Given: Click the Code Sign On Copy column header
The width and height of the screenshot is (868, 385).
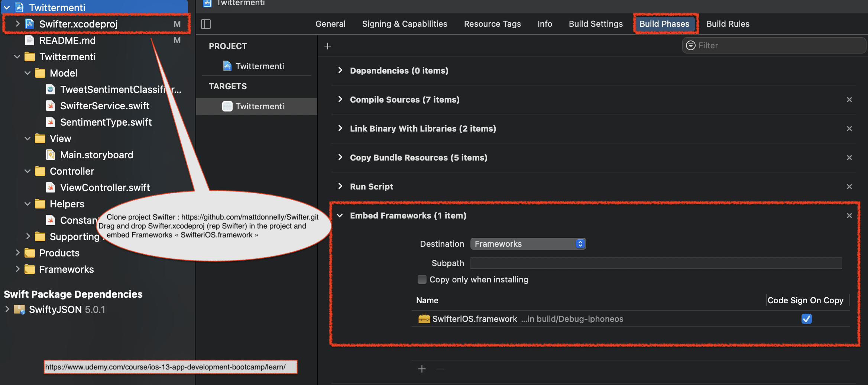Looking at the screenshot, I should point(806,300).
